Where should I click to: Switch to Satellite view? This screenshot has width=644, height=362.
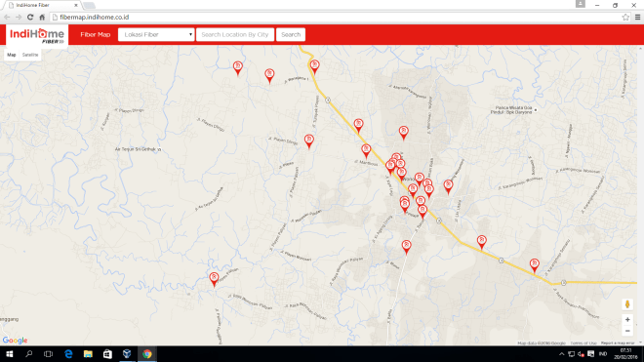(x=30, y=55)
